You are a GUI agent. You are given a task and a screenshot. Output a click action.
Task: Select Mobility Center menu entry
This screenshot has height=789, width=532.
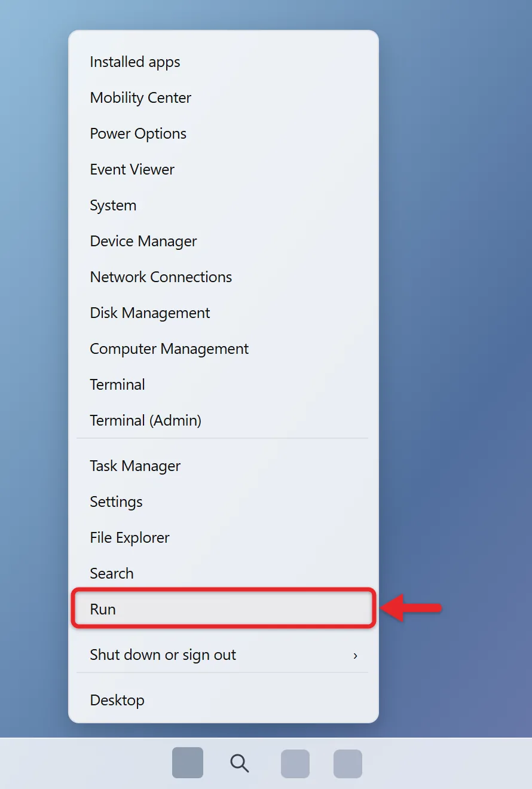224,98
